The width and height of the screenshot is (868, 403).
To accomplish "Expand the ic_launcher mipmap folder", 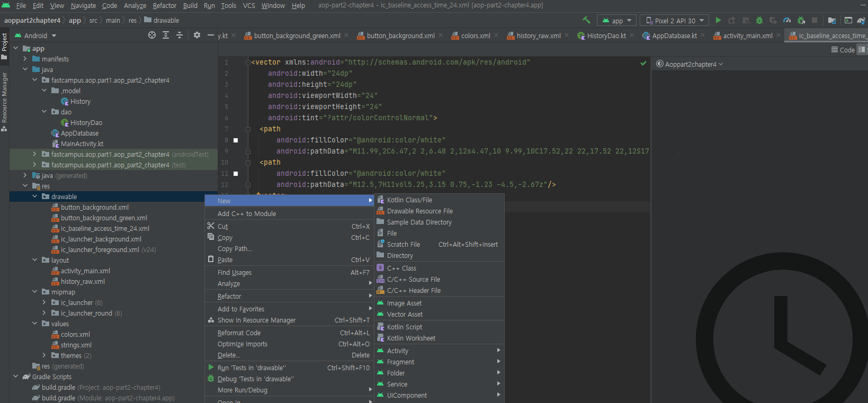I will [x=44, y=302].
